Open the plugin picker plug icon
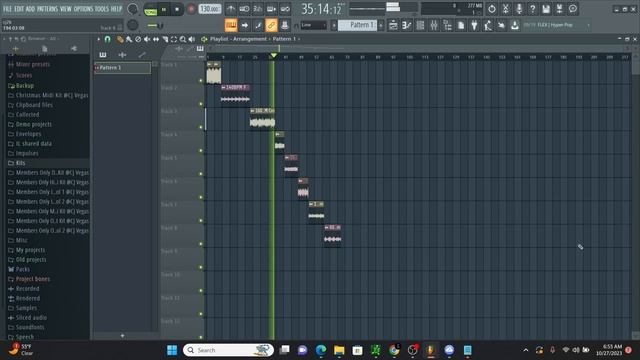The image size is (640, 360). (x=474, y=25)
